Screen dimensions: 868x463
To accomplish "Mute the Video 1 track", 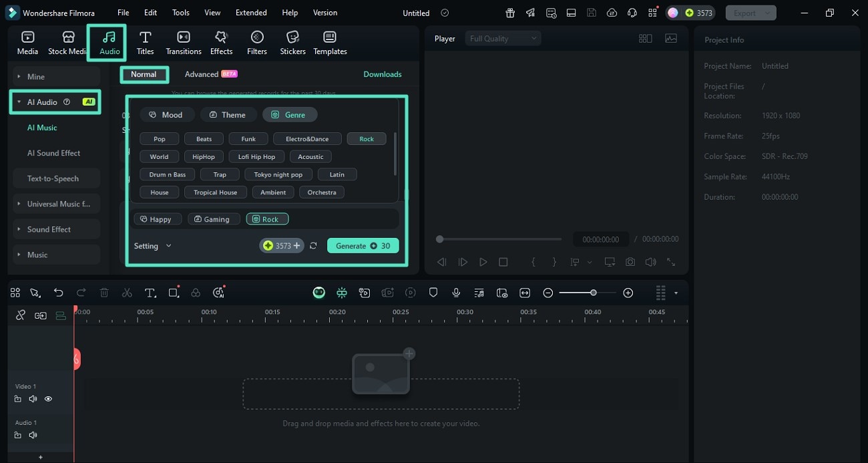I will click(x=33, y=399).
